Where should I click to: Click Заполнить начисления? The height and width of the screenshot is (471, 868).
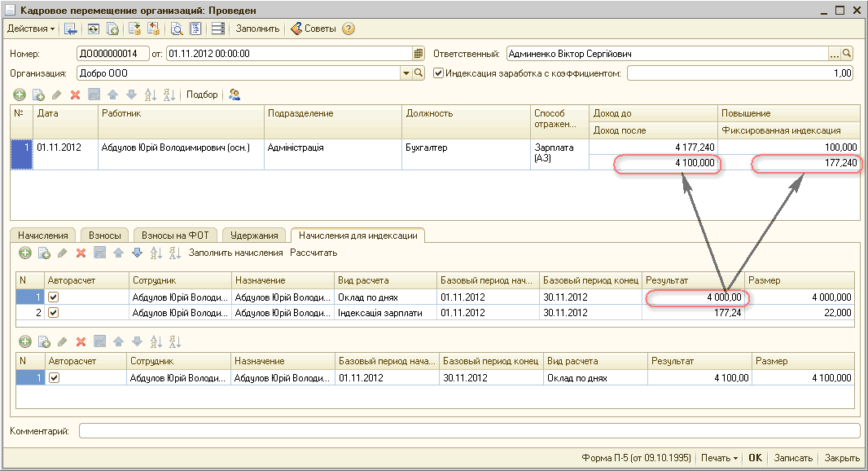click(236, 253)
